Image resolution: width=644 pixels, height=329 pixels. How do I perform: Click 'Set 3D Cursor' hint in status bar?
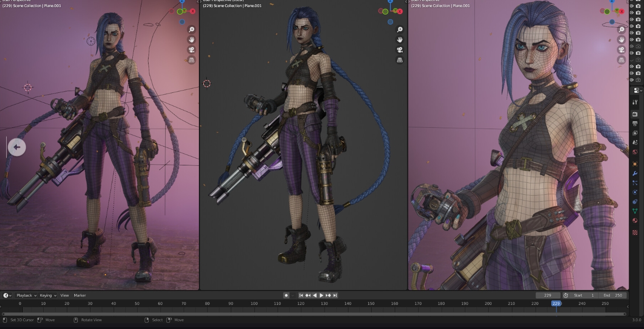pos(22,320)
